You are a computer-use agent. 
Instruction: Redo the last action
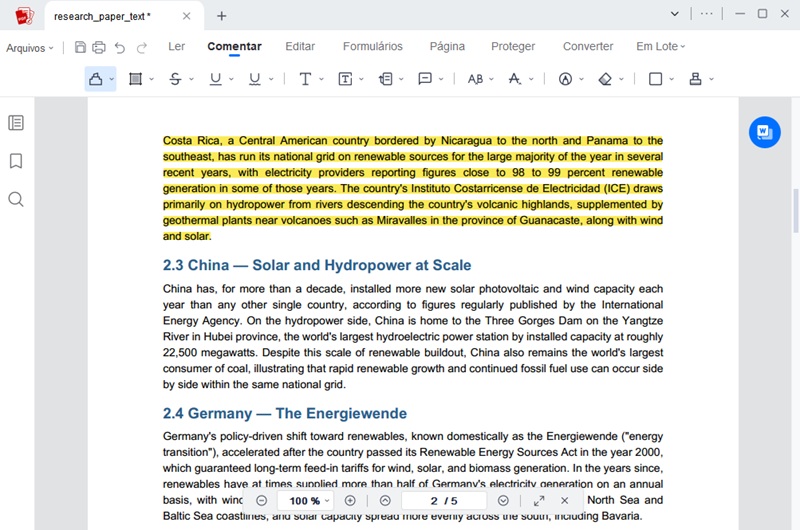click(142, 47)
